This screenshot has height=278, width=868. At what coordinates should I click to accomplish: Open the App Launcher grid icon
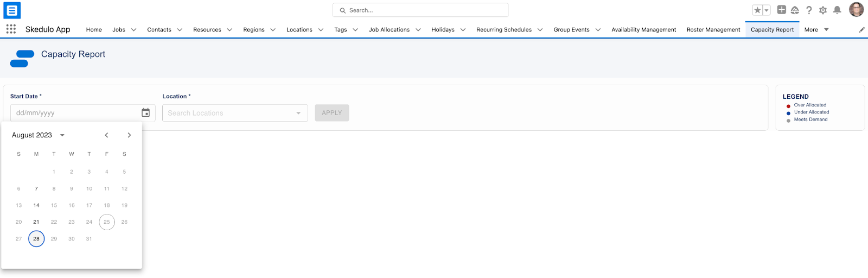click(x=11, y=29)
